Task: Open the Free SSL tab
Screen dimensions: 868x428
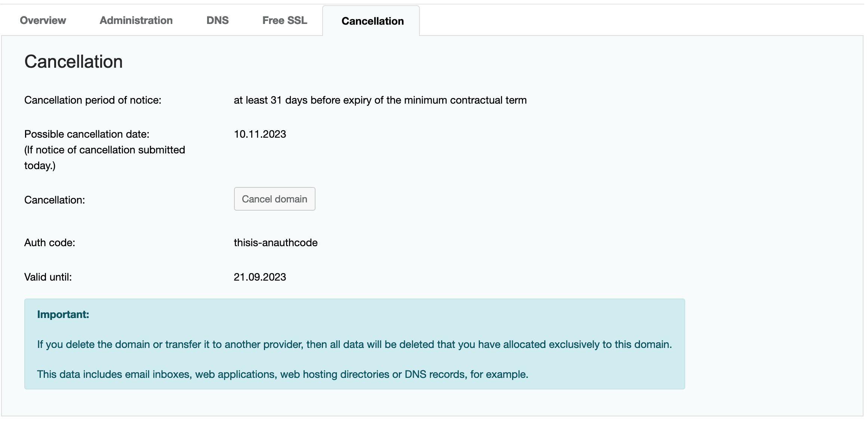Action: [284, 20]
